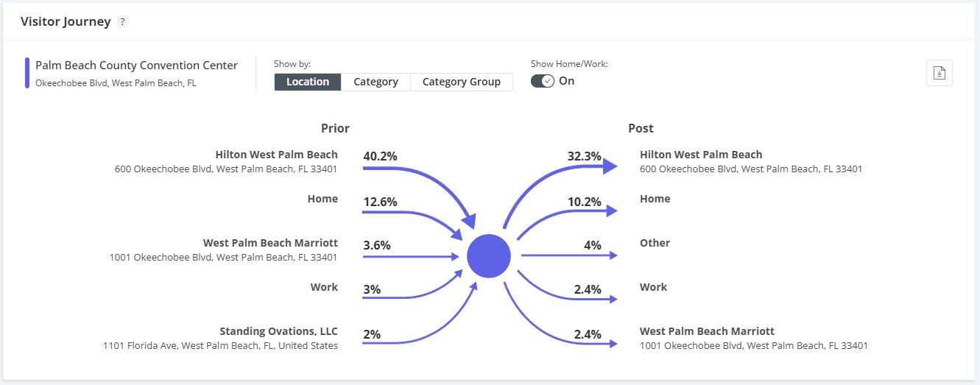This screenshot has height=385, width=980.
Task: Click the central venue circle node
Action: coord(488,256)
